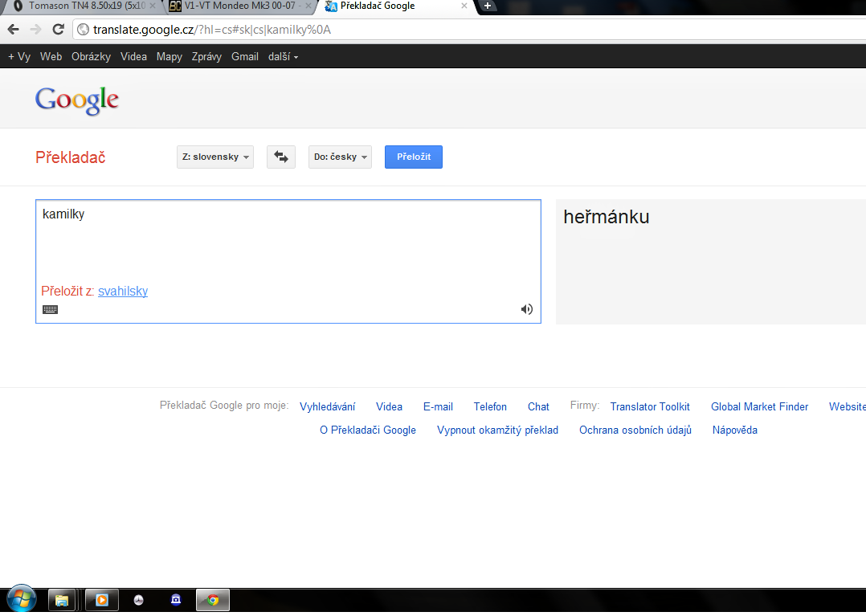This screenshot has height=616, width=866.
Task: Click the browser reload button
Action: click(58, 30)
